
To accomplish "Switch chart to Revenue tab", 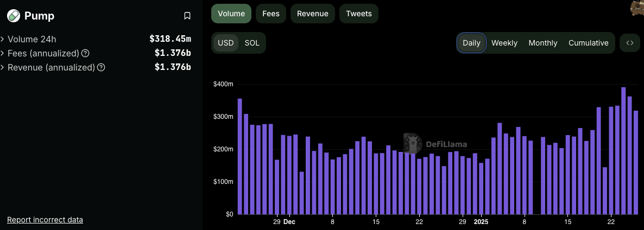I will coord(313,14).
